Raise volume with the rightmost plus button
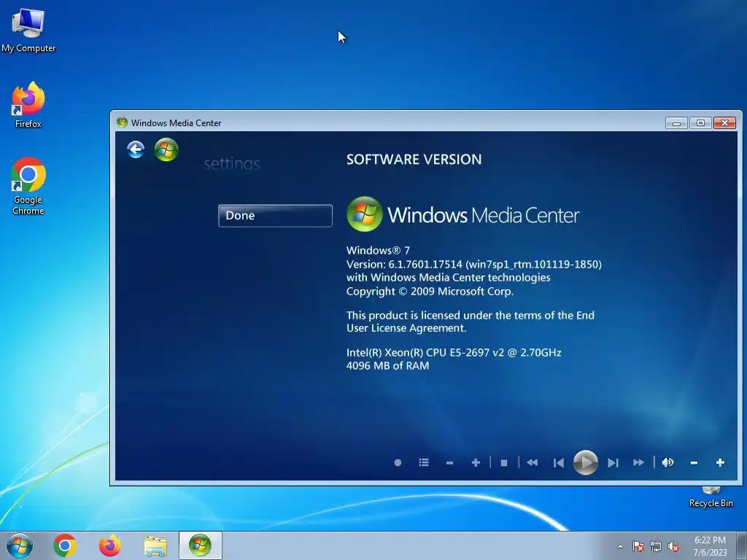This screenshot has width=747, height=560. (x=720, y=462)
